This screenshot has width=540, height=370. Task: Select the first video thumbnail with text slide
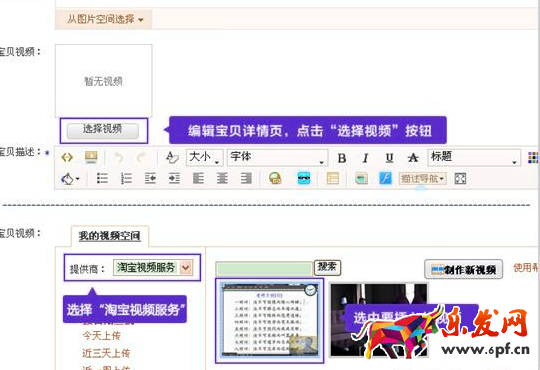269,320
